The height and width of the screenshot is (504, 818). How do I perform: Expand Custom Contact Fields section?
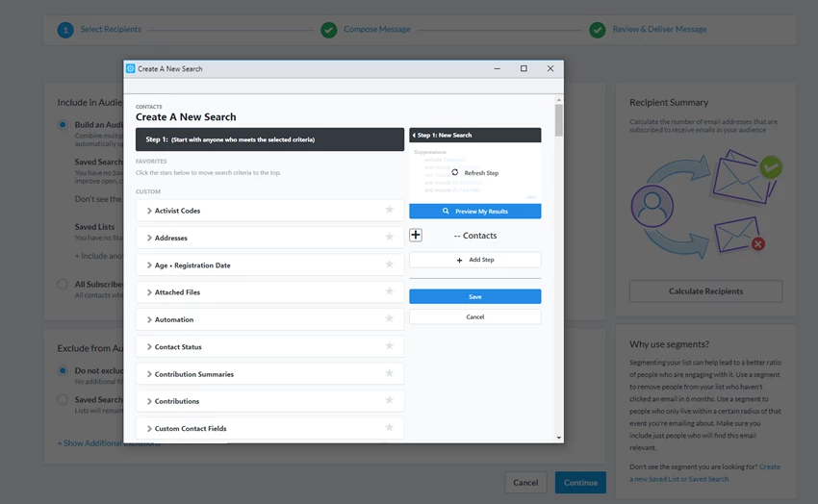(x=149, y=428)
